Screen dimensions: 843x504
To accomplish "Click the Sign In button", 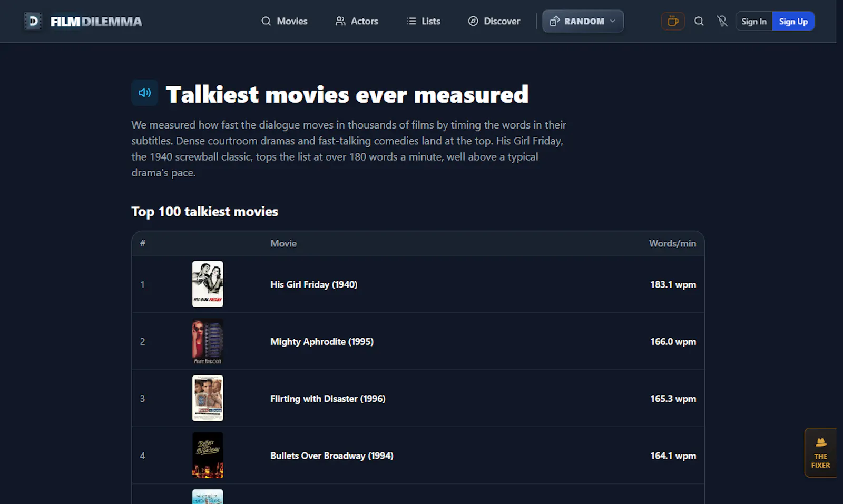I will click(x=754, y=22).
